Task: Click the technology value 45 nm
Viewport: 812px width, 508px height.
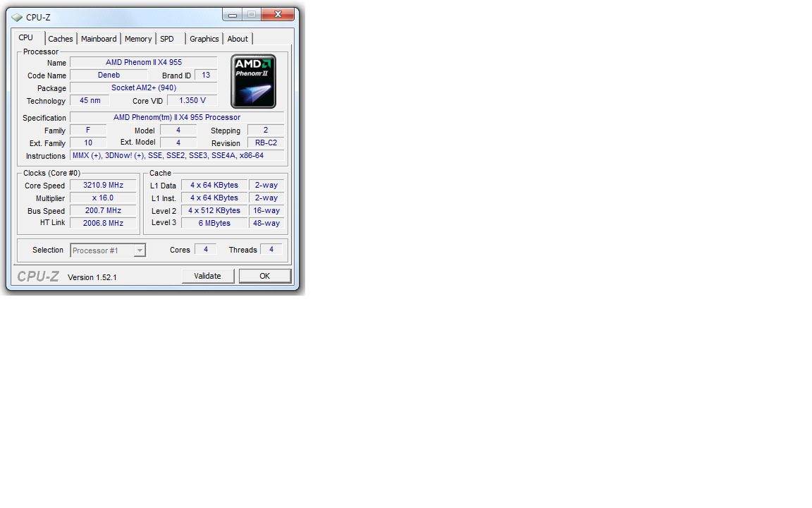Action: (90, 101)
